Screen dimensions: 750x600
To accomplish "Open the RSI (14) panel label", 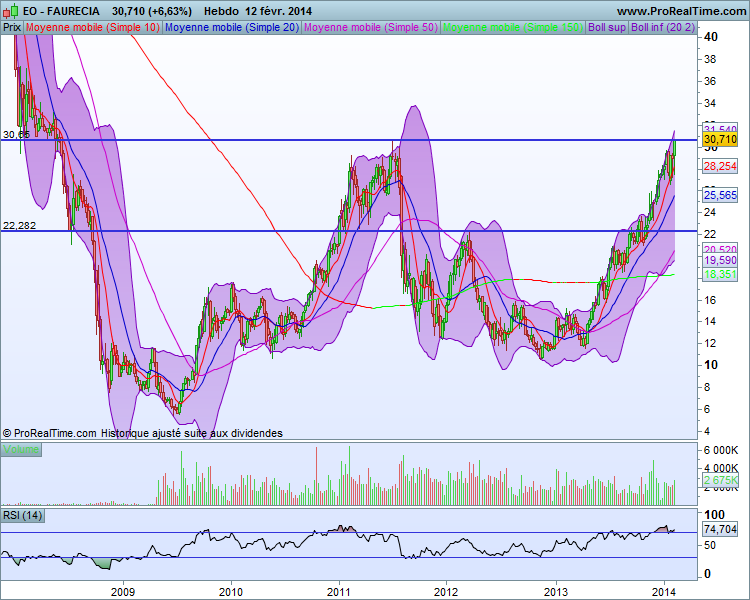I will coord(22,515).
